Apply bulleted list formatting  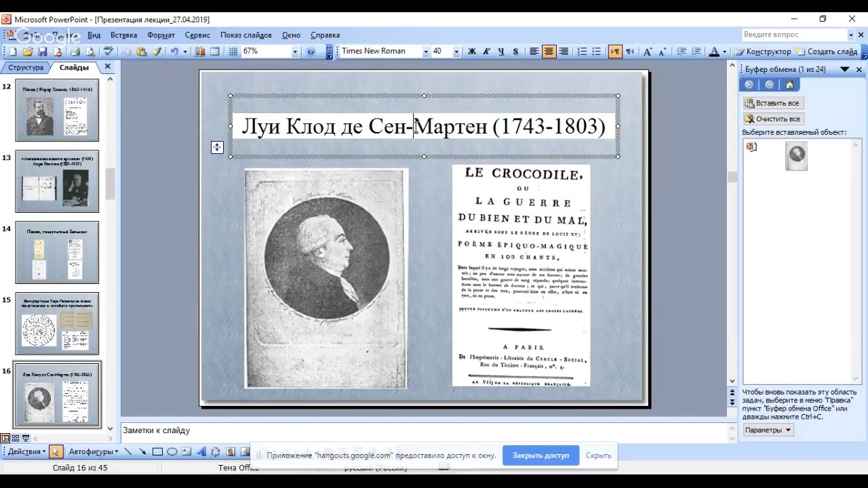click(597, 52)
